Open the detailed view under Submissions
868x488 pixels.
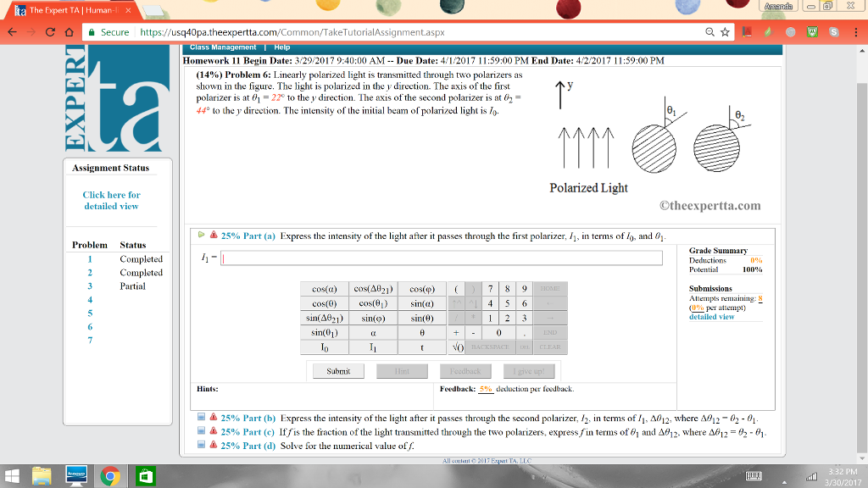tap(713, 317)
